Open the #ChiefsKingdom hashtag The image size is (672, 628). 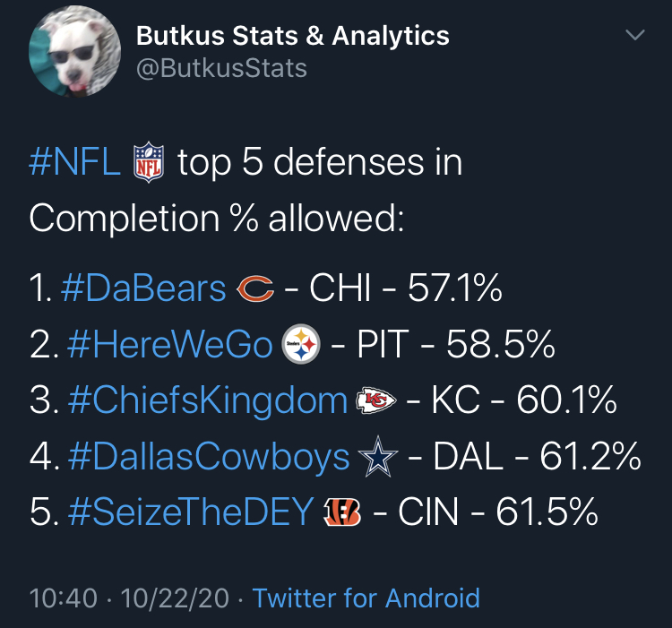(208, 401)
